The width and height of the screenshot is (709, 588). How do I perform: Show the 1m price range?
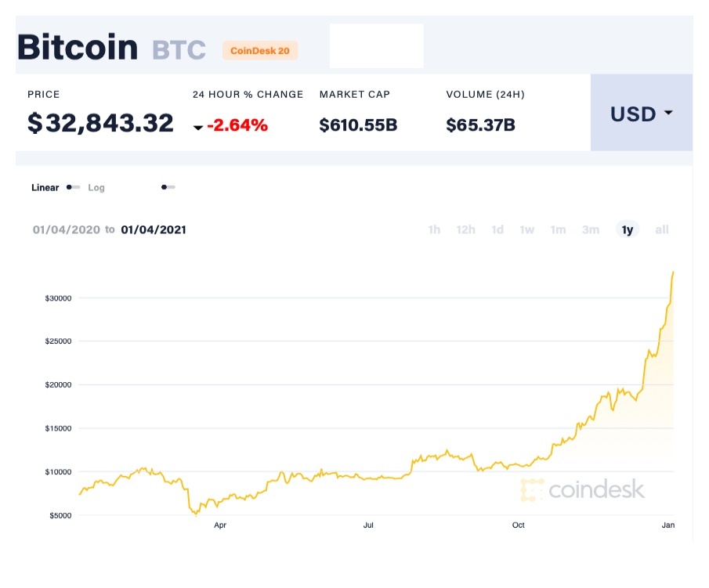tap(558, 229)
